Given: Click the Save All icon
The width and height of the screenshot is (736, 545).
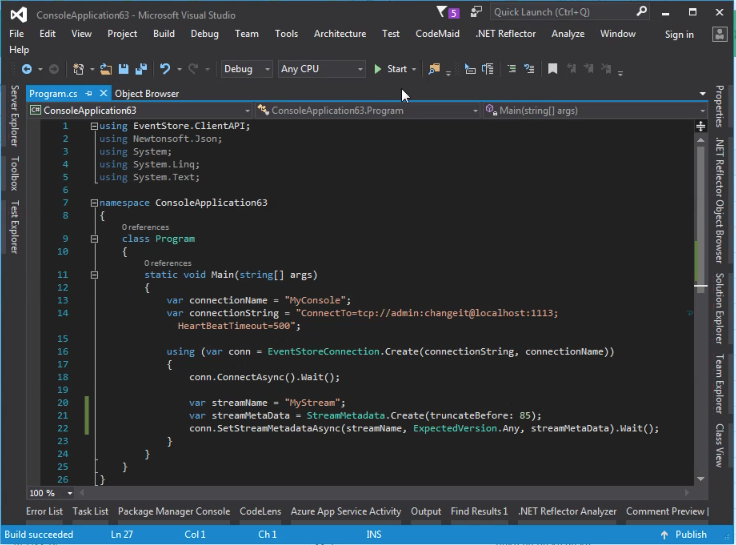Looking at the screenshot, I should tap(141, 69).
